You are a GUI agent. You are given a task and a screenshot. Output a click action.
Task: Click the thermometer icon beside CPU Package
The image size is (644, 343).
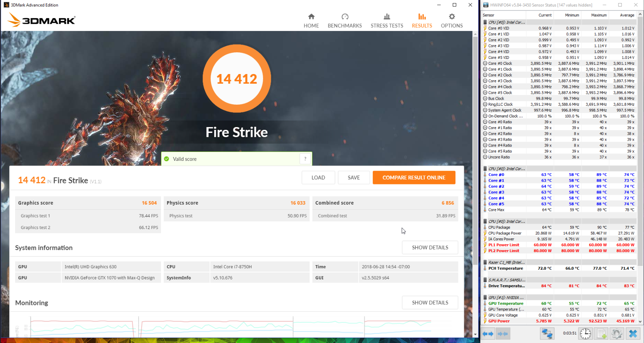tap(485, 228)
